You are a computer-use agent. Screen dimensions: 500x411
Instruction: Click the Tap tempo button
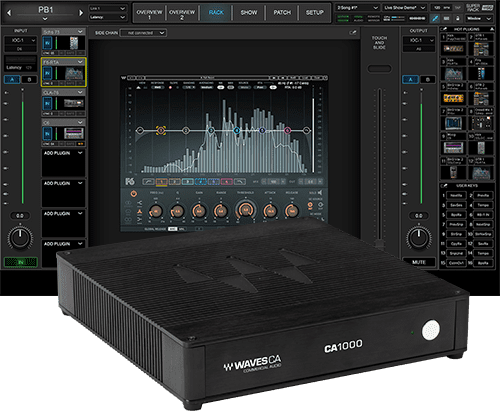(x=458, y=7)
